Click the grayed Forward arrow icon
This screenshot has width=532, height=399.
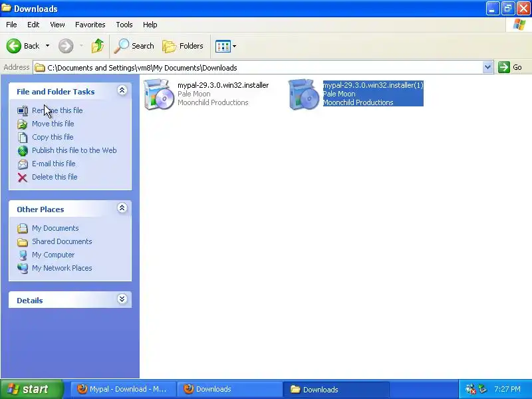point(66,46)
